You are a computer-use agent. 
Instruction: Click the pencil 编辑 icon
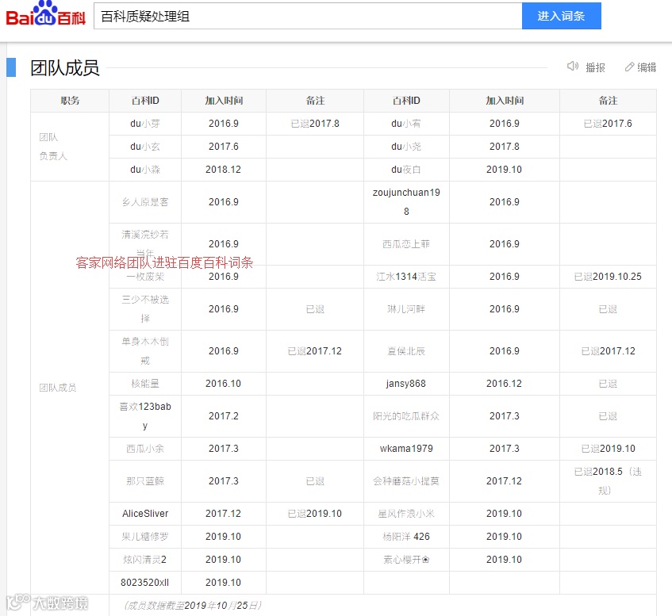[629, 67]
